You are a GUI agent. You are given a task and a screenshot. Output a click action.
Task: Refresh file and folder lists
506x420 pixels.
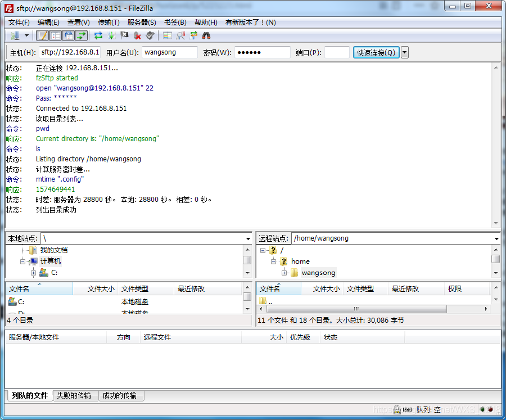coord(98,35)
